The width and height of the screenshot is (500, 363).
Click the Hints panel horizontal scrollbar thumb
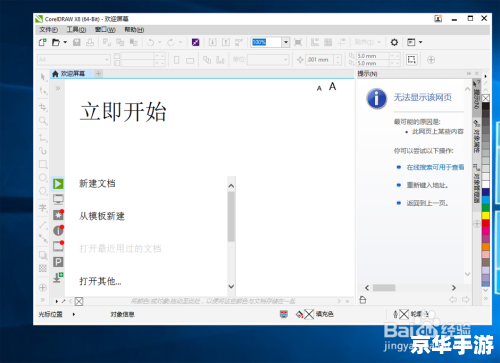(384, 288)
